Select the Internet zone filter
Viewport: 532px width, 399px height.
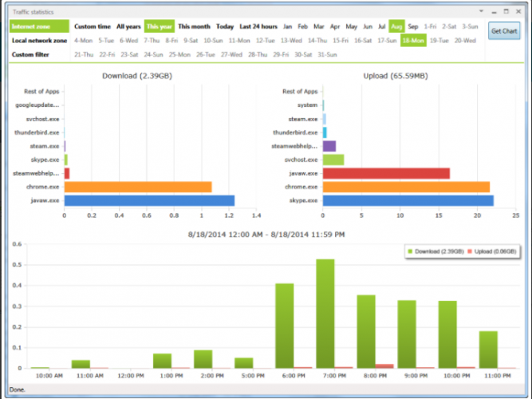pyautogui.click(x=39, y=26)
